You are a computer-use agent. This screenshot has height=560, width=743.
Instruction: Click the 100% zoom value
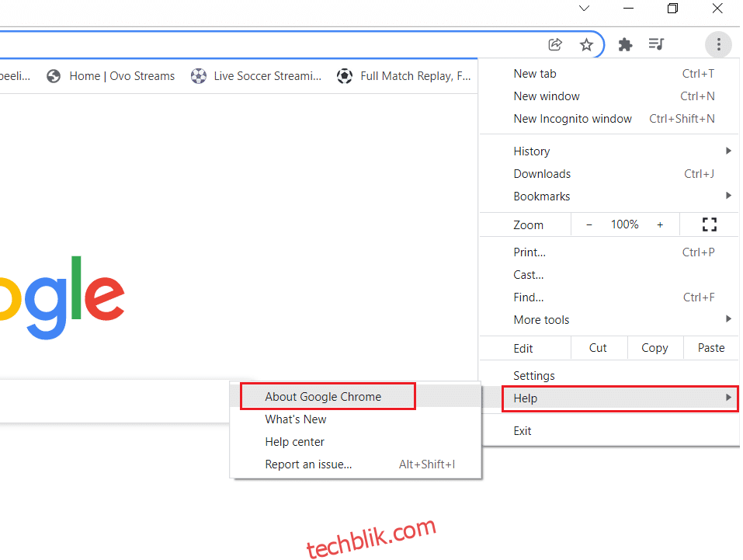[624, 224]
